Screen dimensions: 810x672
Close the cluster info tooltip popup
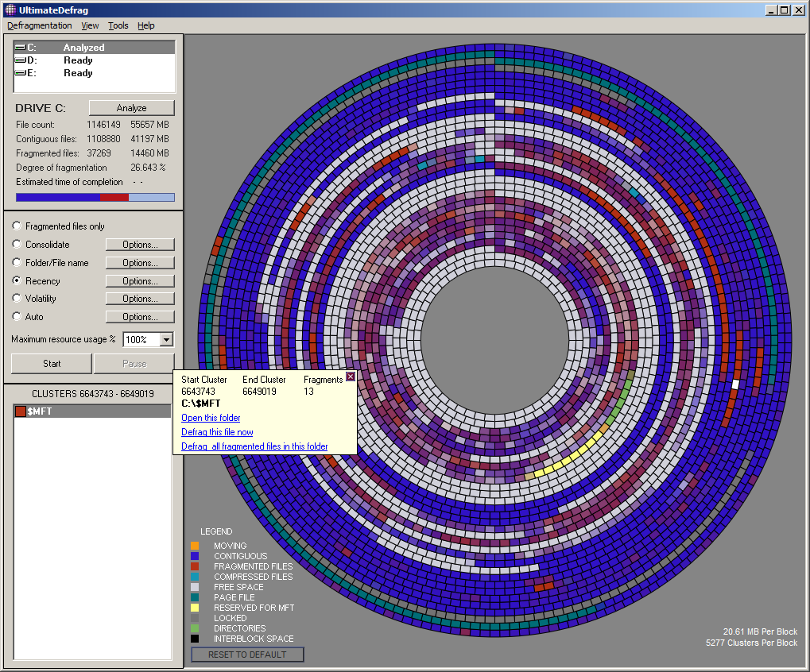351,377
